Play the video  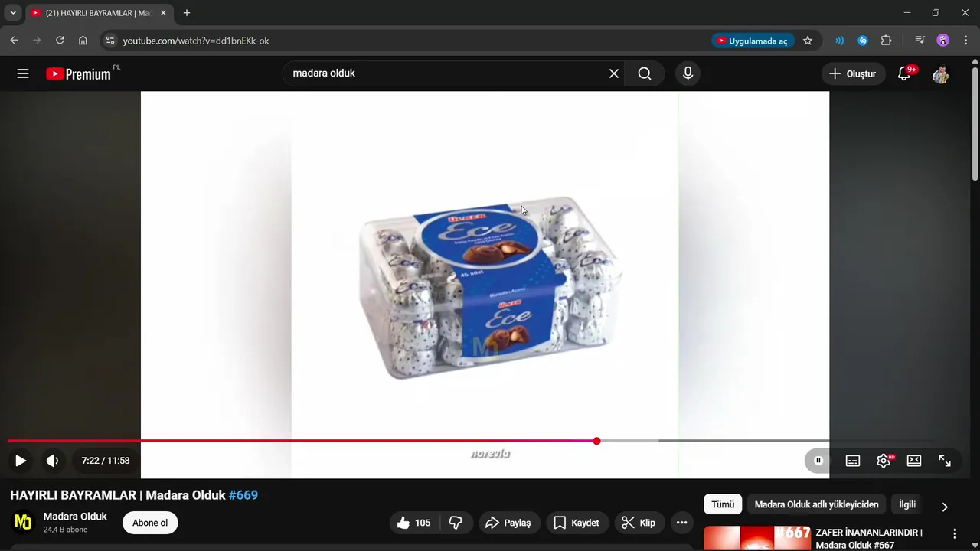click(x=21, y=461)
